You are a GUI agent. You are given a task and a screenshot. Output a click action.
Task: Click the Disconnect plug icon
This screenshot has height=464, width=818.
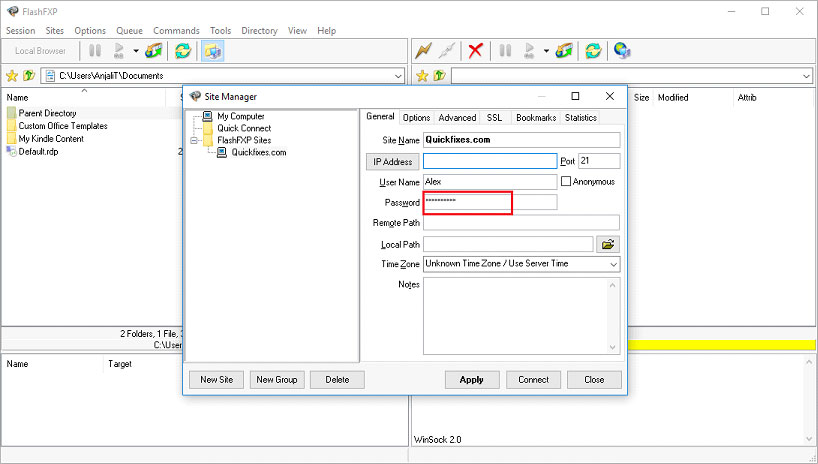coord(447,51)
